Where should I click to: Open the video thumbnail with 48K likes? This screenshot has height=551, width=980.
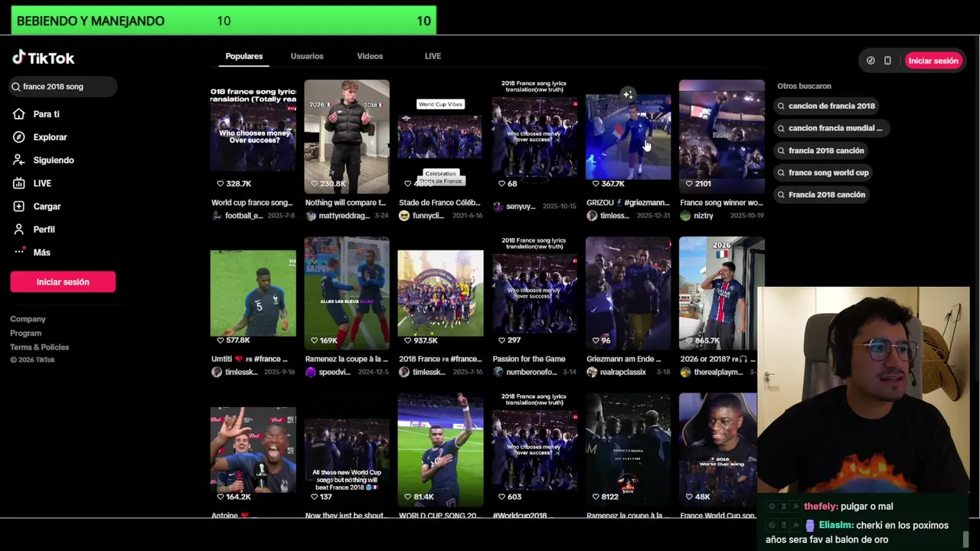(x=717, y=450)
